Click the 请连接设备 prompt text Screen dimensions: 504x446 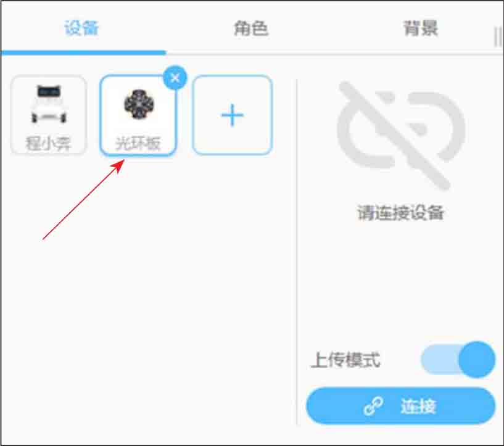point(400,212)
